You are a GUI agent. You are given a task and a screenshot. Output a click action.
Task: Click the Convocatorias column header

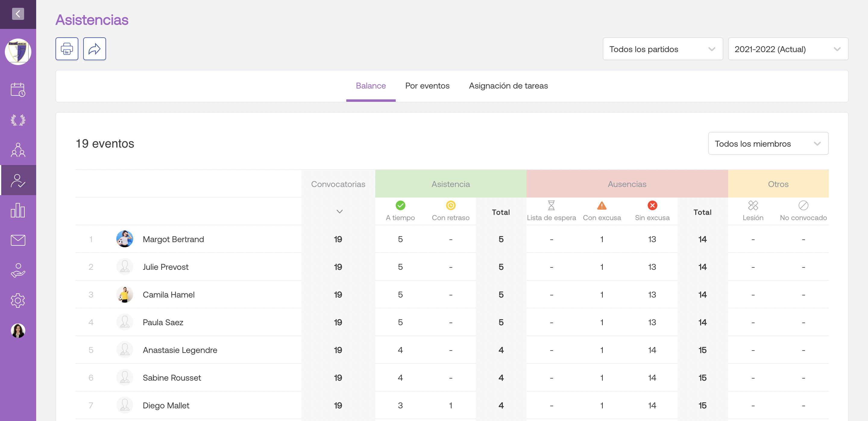(338, 184)
